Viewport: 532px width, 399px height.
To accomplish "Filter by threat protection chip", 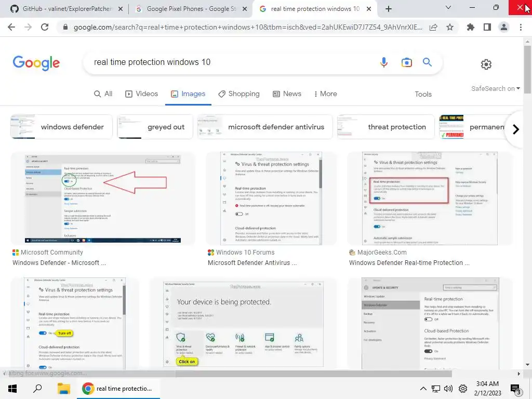I will (386, 127).
